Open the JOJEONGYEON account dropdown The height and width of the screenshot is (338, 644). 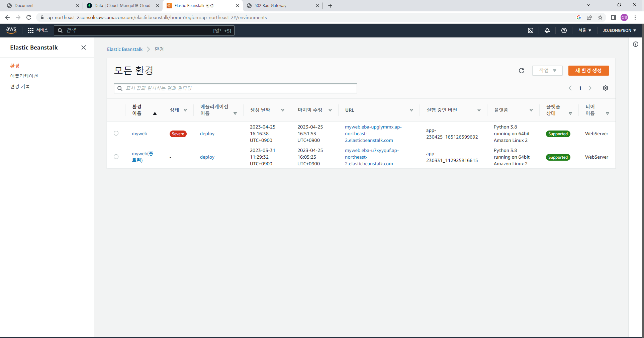620,30
